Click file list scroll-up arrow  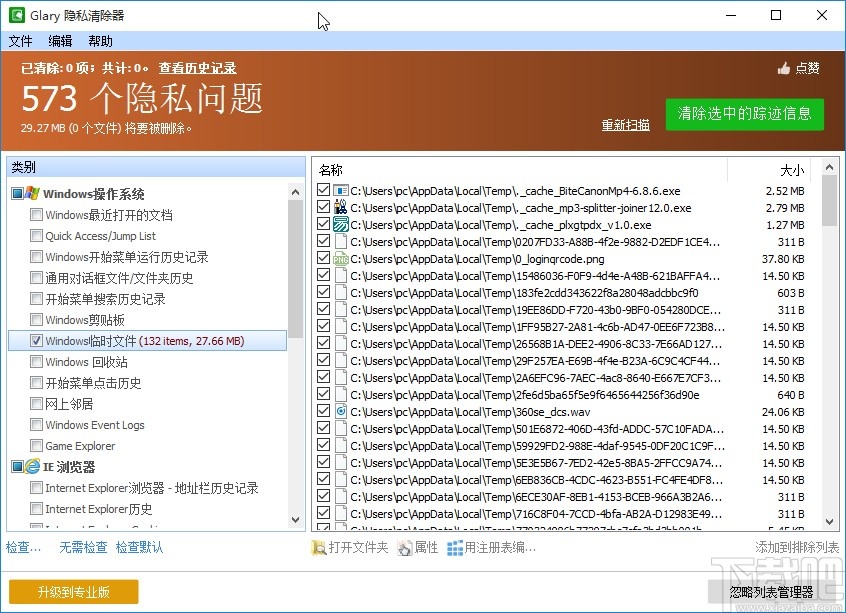(829, 167)
